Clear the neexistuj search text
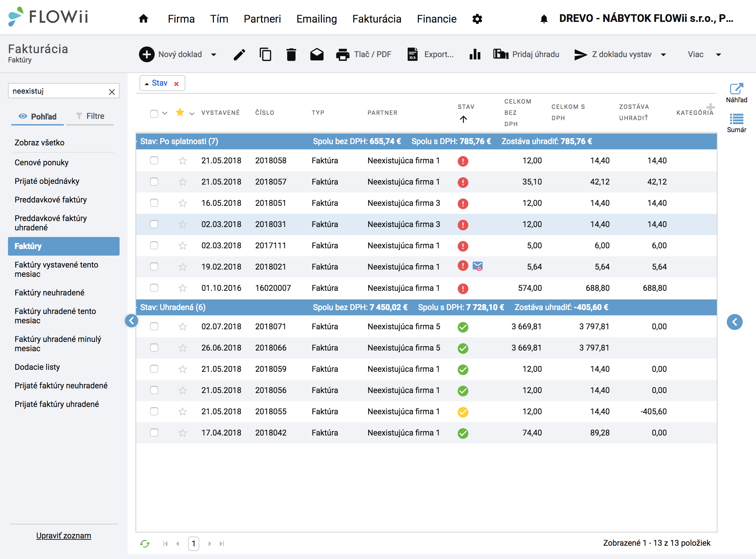The width and height of the screenshot is (756, 559). pos(112,92)
